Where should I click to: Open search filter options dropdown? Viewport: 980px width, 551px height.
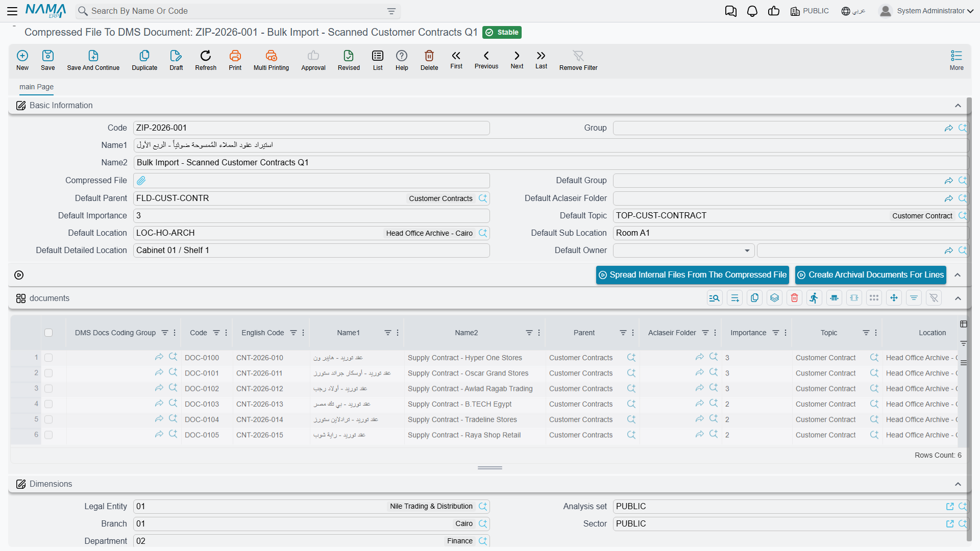pos(391,11)
